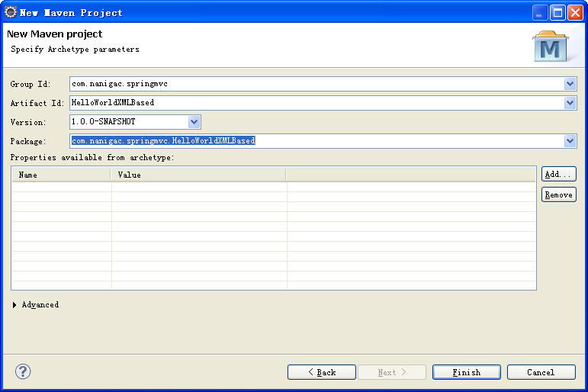Click the Name column header

pyautogui.click(x=61, y=175)
